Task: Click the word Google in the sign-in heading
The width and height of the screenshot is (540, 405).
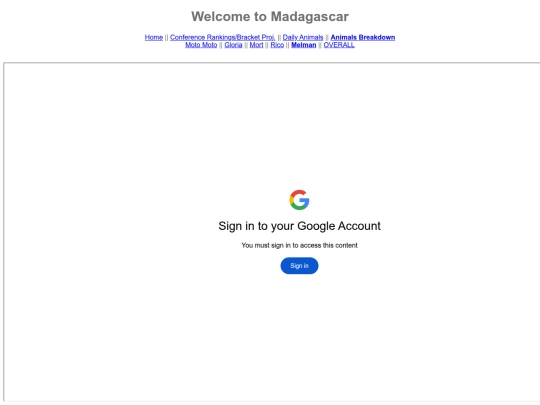Action: [x=316, y=226]
